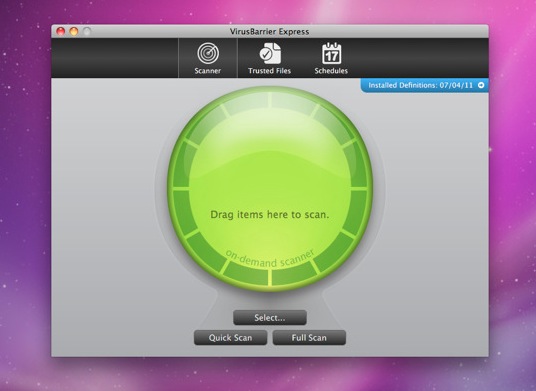Click the green on-demand scanner orb

tap(270, 188)
